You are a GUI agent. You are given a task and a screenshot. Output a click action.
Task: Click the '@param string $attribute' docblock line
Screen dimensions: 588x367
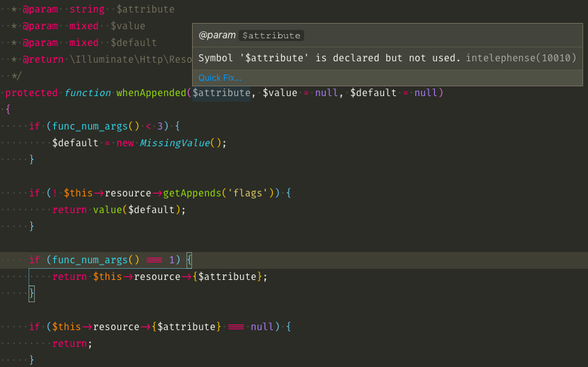[93, 9]
